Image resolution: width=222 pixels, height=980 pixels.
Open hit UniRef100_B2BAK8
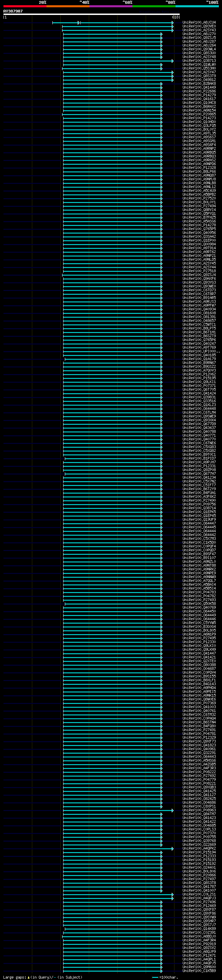pyautogui.click(x=199, y=83)
